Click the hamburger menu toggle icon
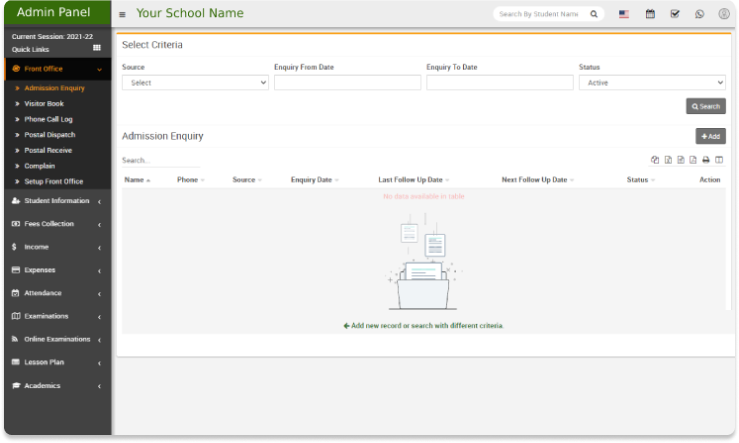 point(122,15)
